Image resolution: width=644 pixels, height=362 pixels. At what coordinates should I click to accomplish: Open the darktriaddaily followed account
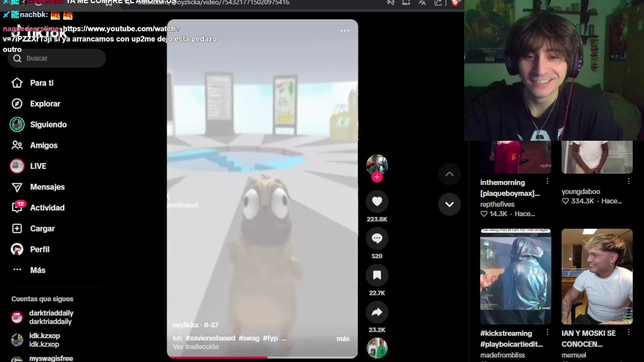point(51,317)
